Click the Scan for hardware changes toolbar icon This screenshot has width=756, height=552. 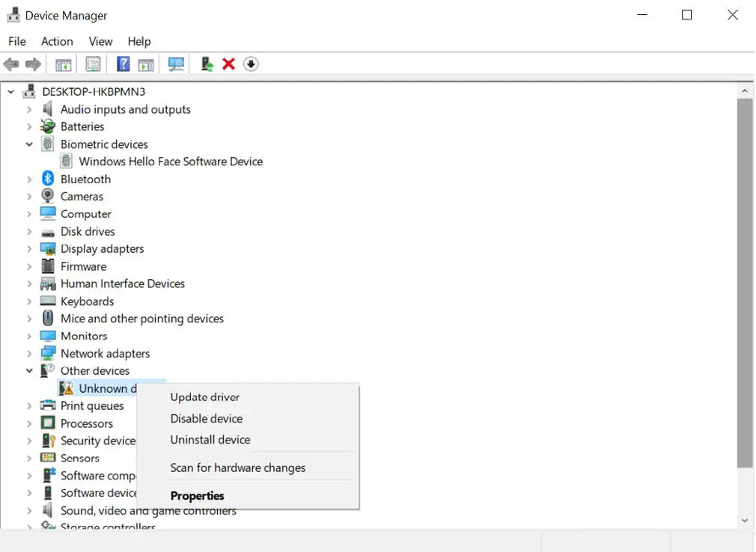(x=176, y=64)
